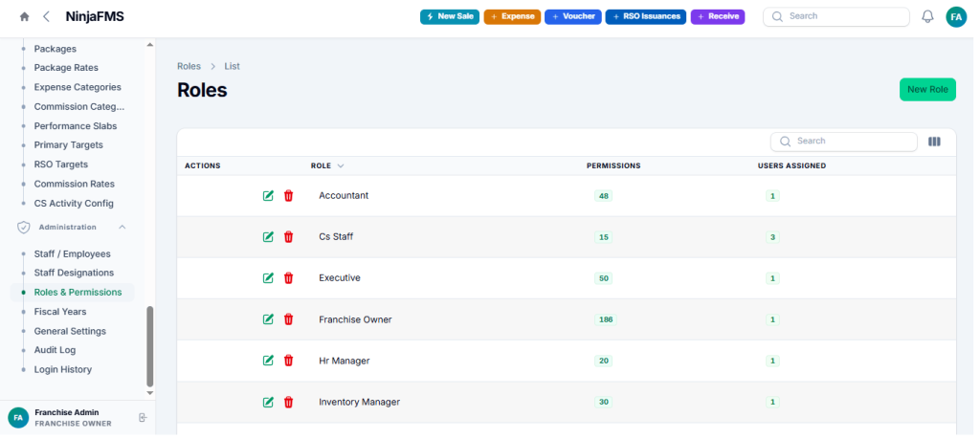Click the 48 permissions badge
980x439 pixels.
click(x=603, y=196)
